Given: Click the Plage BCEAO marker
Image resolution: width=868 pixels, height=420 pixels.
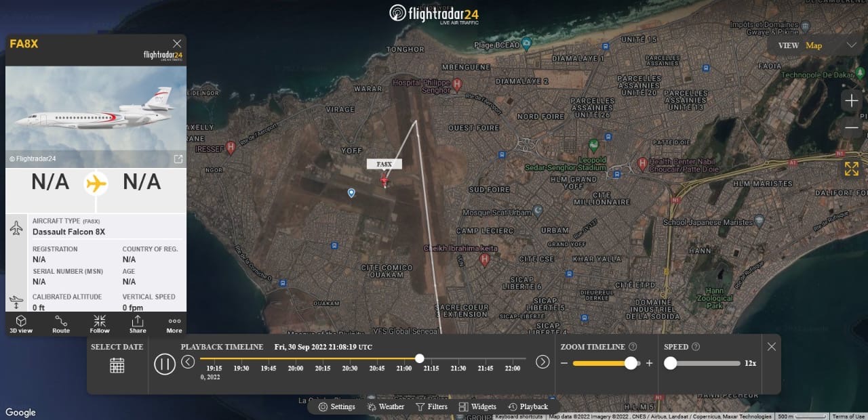Looking at the screenshot, I should coord(526,45).
